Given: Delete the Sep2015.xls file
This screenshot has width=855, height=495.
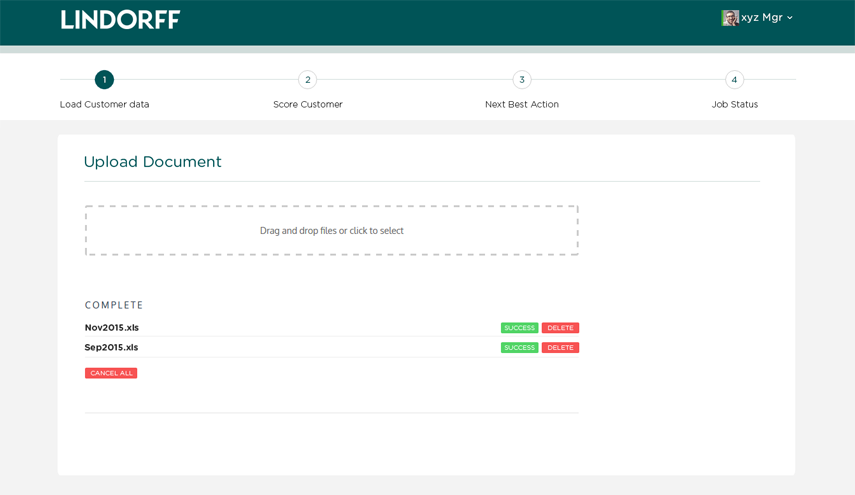Looking at the screenshot, I should tap(560, 348).
